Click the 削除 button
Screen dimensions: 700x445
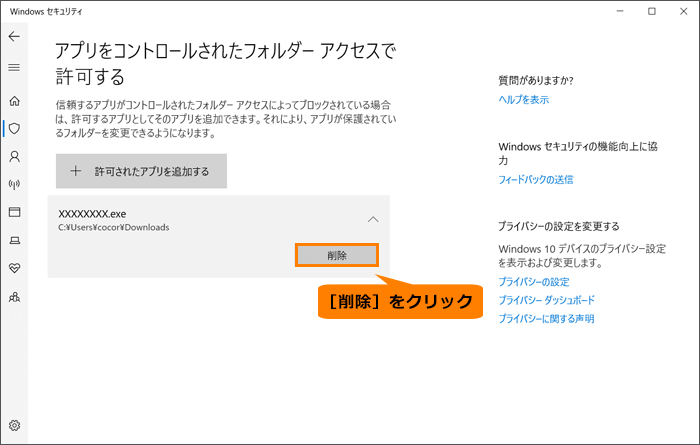tap(337, 255)
